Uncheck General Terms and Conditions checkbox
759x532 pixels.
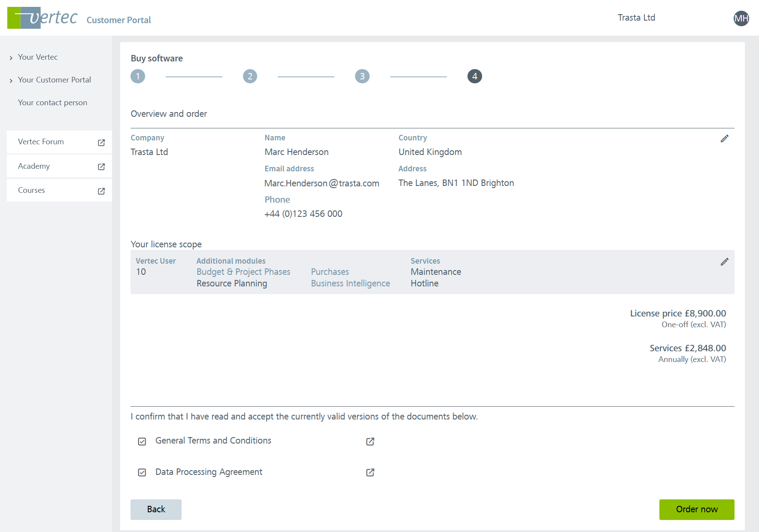click(x=142, y=441)
